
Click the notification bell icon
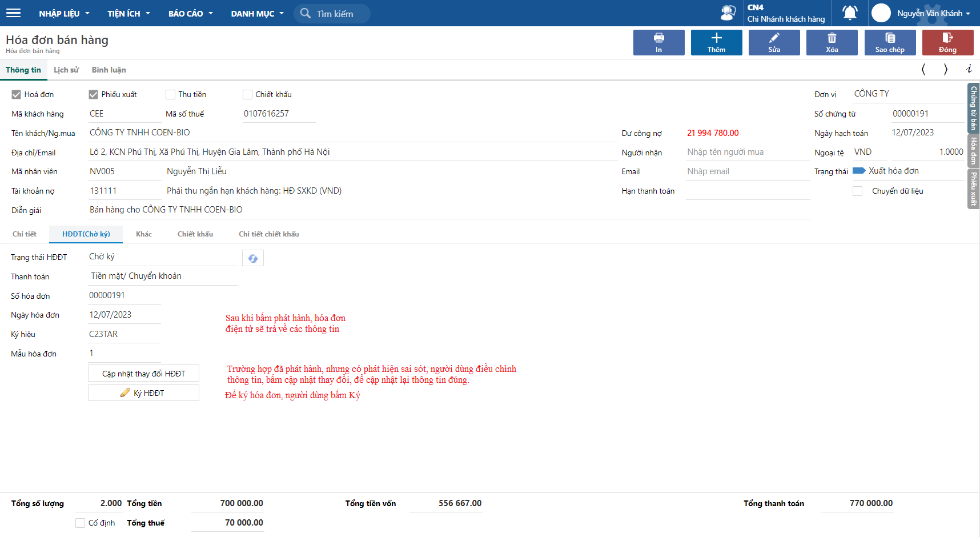click(850, 13)
